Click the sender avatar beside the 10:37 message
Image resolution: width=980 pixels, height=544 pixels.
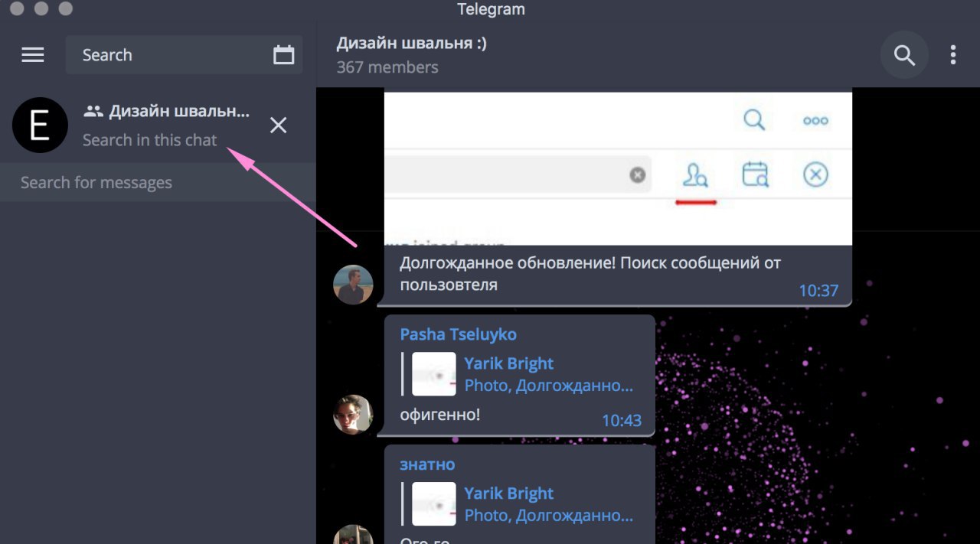[x=353, y=285]
